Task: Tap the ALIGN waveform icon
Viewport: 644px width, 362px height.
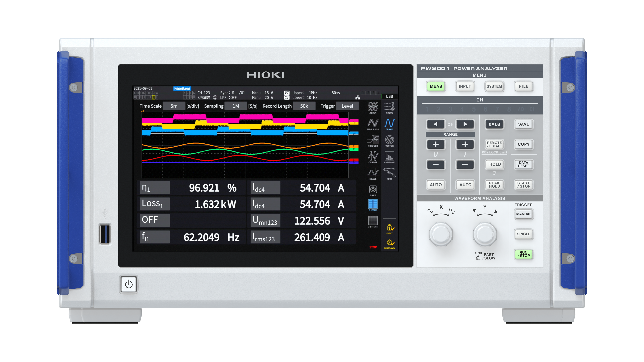Action: coord(373,107)
